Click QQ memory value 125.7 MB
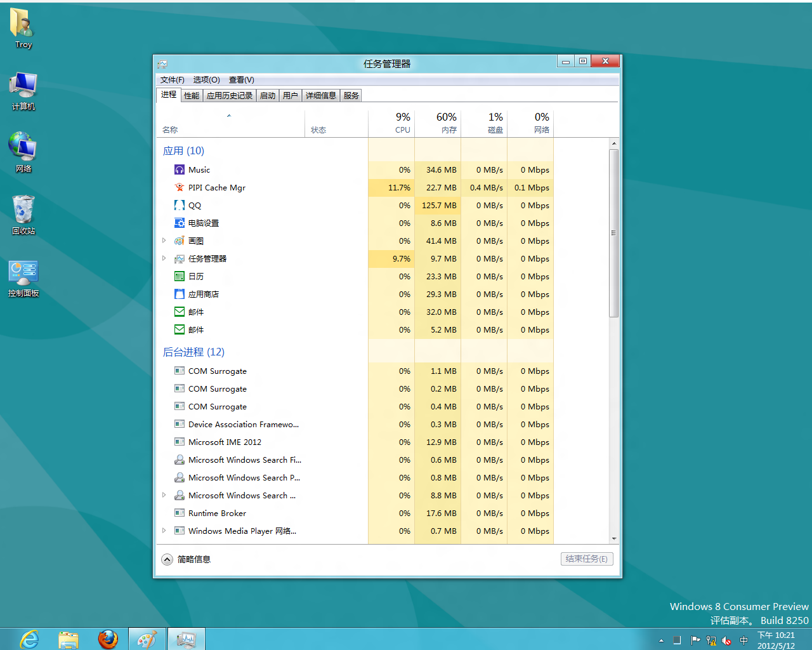The width and height of the screenshot is (812, 650). click(x=439, y=205)
